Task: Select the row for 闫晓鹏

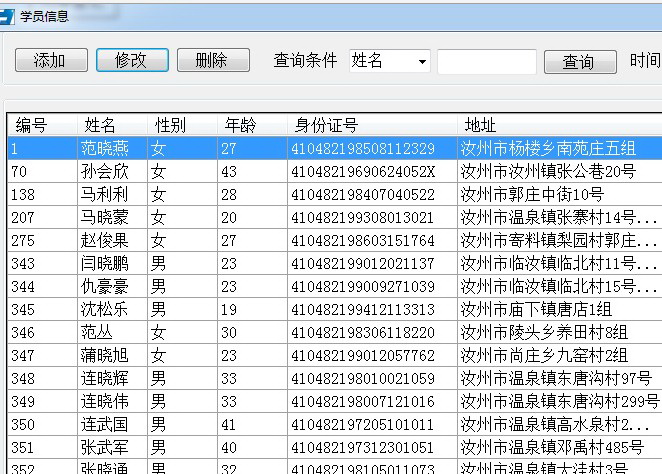Action: tap(335, 263)
